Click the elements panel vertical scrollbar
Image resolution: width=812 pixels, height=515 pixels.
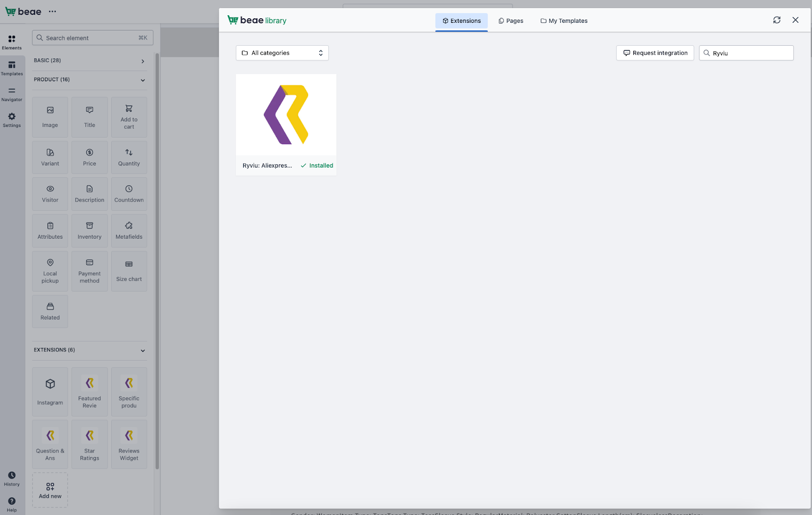click(157, 261)
